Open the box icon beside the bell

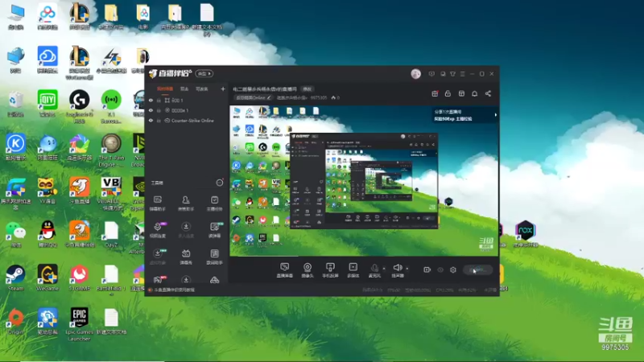[x=461, y=93]
